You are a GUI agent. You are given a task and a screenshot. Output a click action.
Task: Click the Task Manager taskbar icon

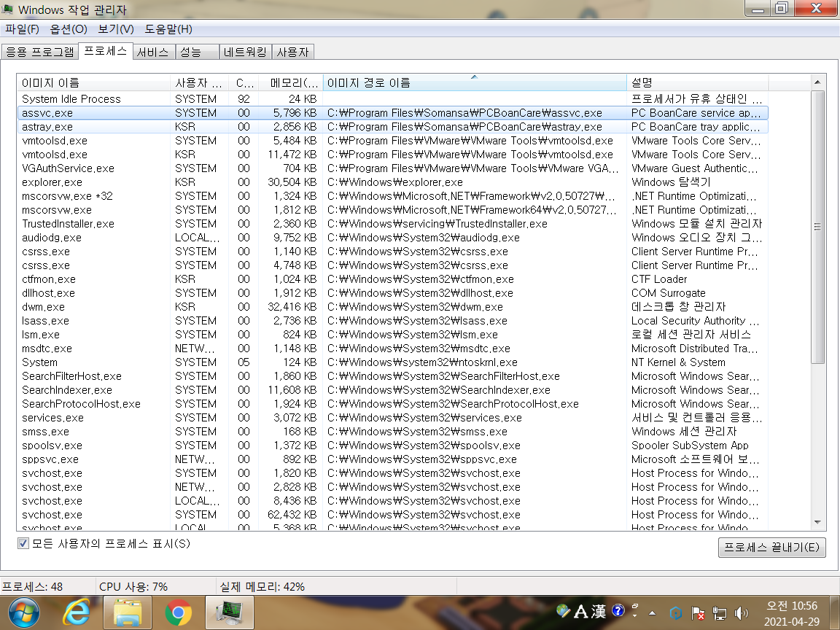click(229, 612)
